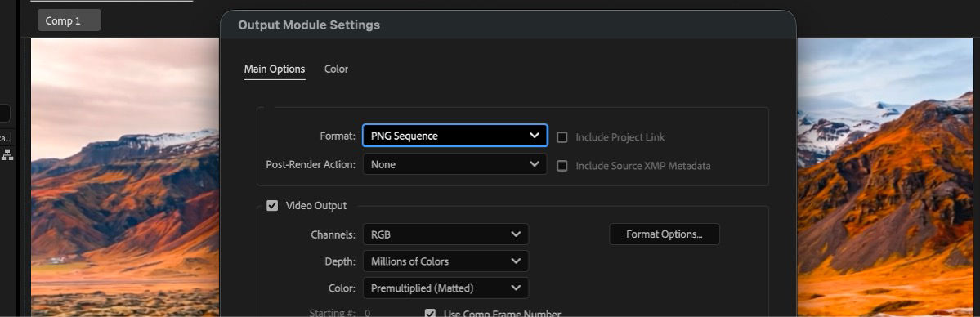Open the Channels RGB dropdown
This screenshot has width=980, height=317.
click(x=445, y=234)
